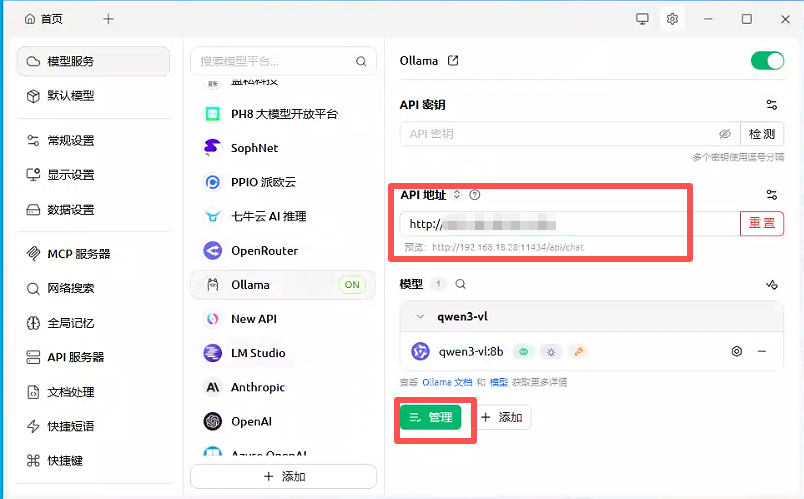Open the 模型 link in footer note
The width and height of the screenshot is (804, 499).
point(498,382)
